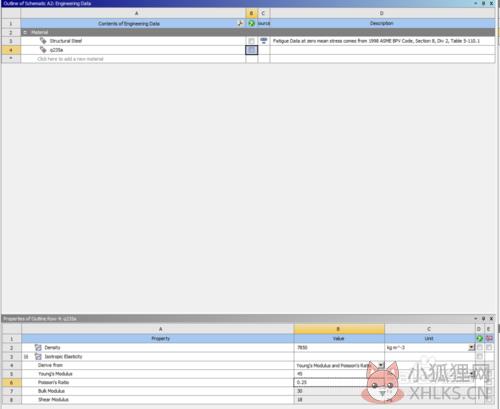Click the Poisson's Ratio value field
500x409 pixels.
click(339, 383)
